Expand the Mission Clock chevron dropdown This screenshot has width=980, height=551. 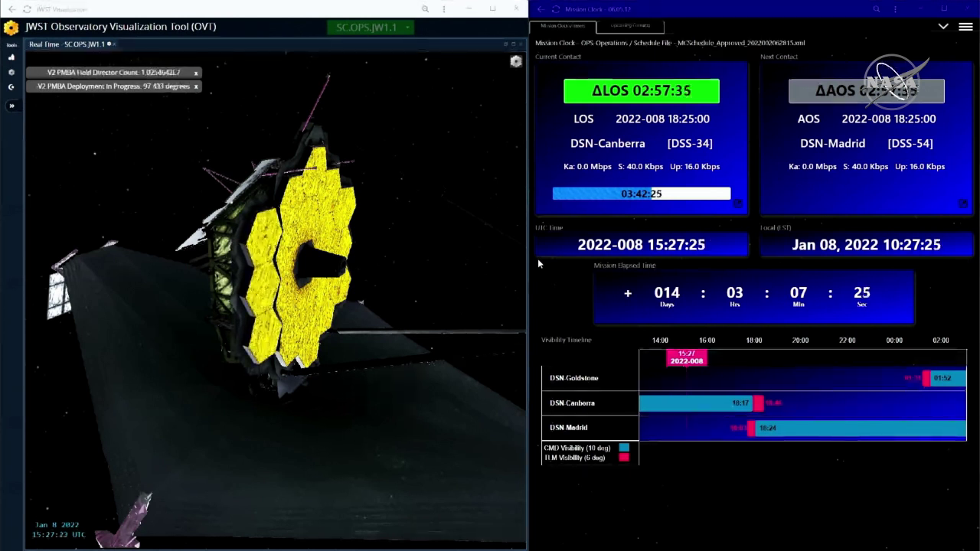point(943,27)
